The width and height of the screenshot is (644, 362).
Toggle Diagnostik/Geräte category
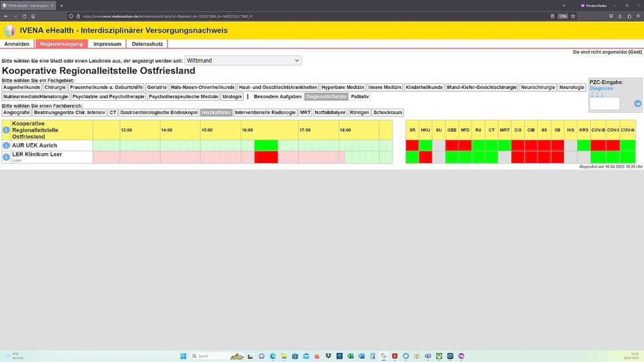coord(326,96)
